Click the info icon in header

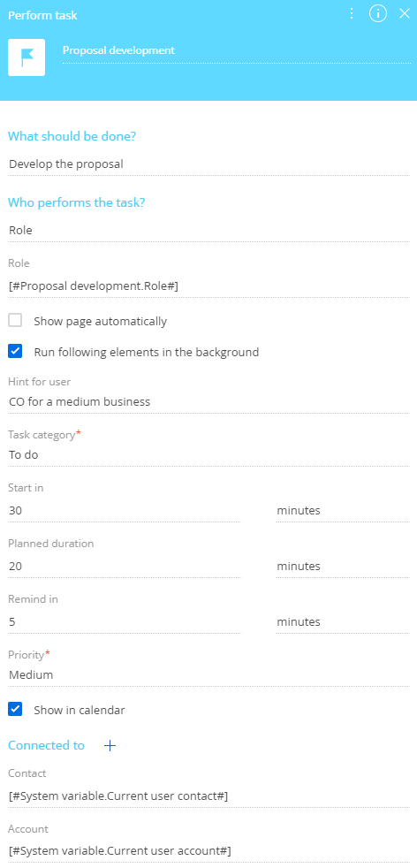[378, 14]
